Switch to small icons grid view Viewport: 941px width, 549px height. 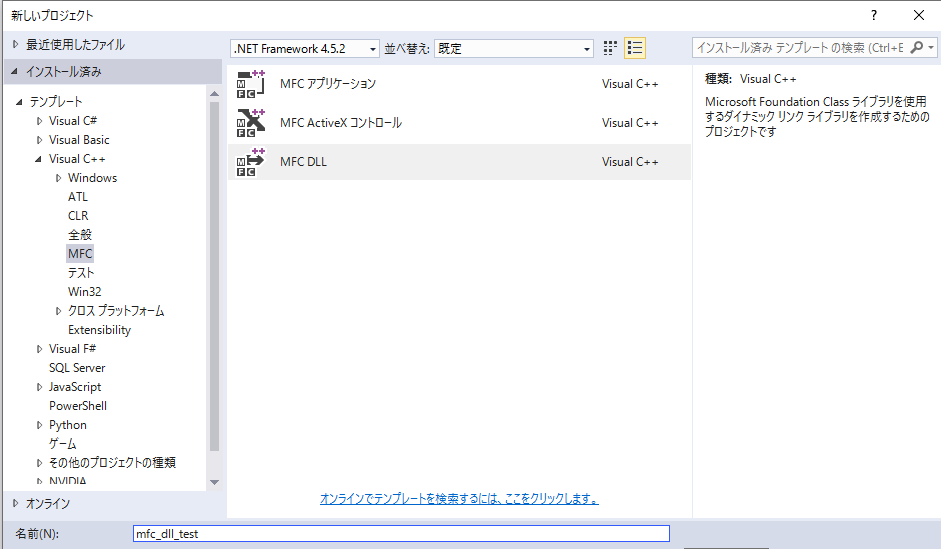(610, 48)
